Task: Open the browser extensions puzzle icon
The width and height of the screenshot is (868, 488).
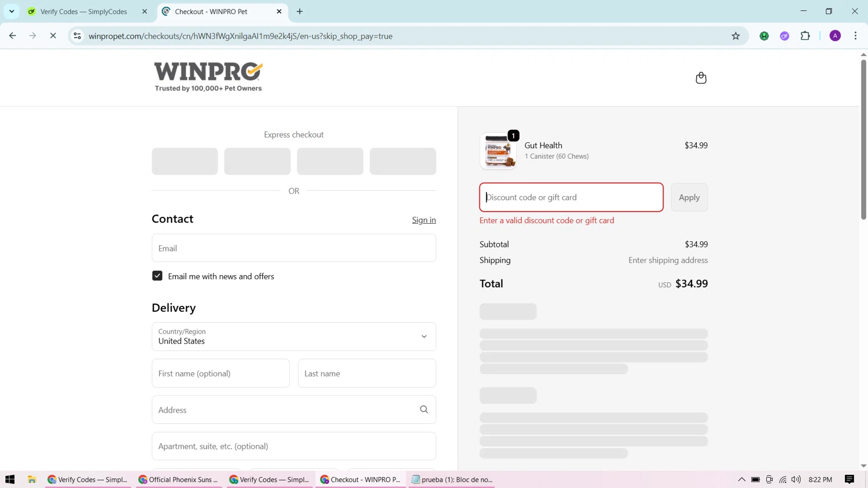Action: [805, 36]
